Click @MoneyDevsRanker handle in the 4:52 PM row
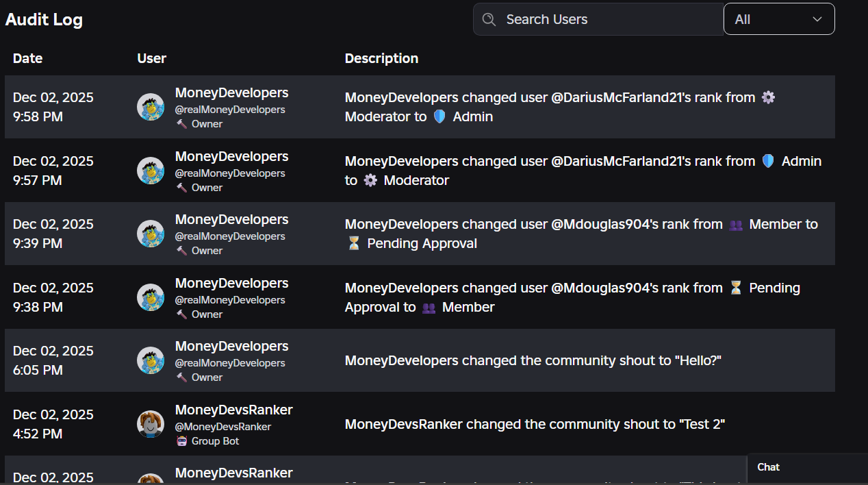Viewport: 868px width, 485px height. [223, 427]
